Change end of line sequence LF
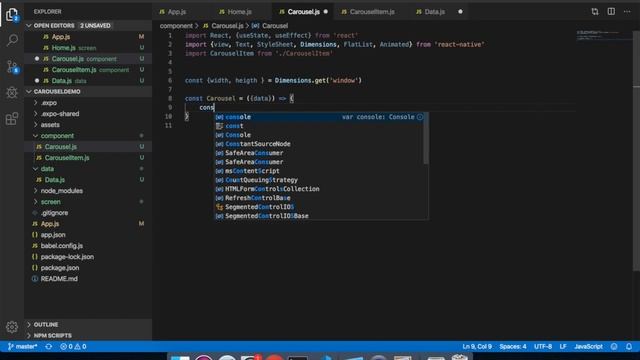The height and width of the screenshot is (360, 640). 563,347
